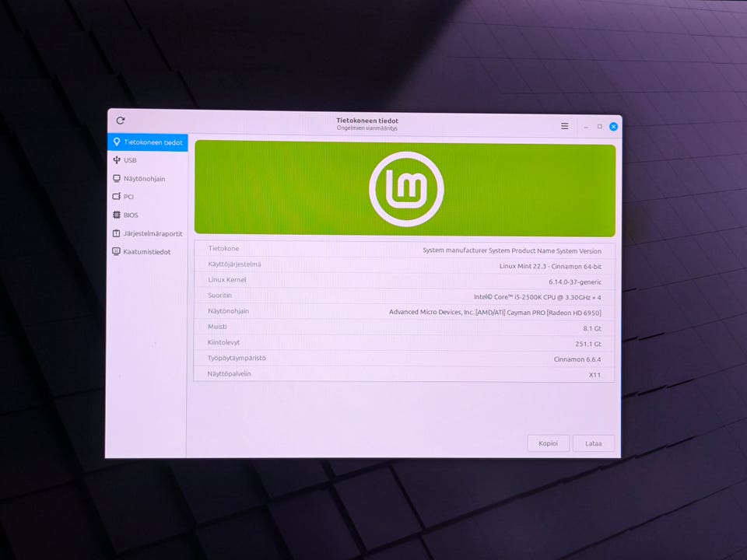Screen dimensions: 747x560
Task: Open Järjestelmäraportit in the sidebar
Action: coord(148,233)
